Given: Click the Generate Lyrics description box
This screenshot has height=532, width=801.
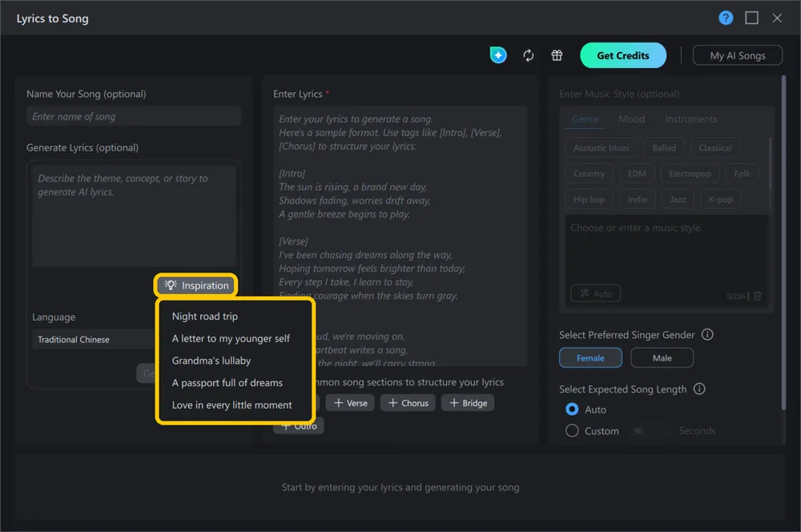Looking at the screenshot, I should pyautogui.click(x=134, y=216).
